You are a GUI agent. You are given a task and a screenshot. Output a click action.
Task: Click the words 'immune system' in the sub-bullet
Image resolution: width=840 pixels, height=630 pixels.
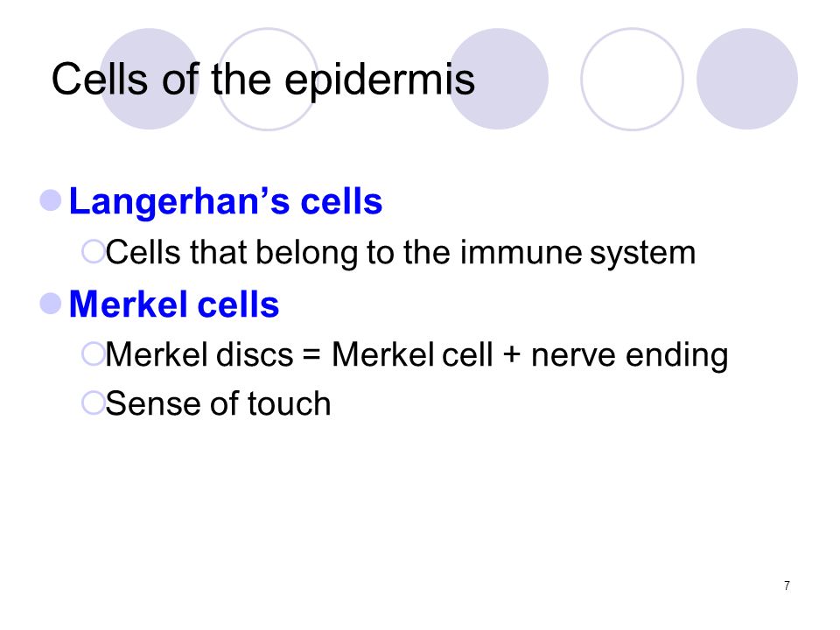(x=578, y=254)
